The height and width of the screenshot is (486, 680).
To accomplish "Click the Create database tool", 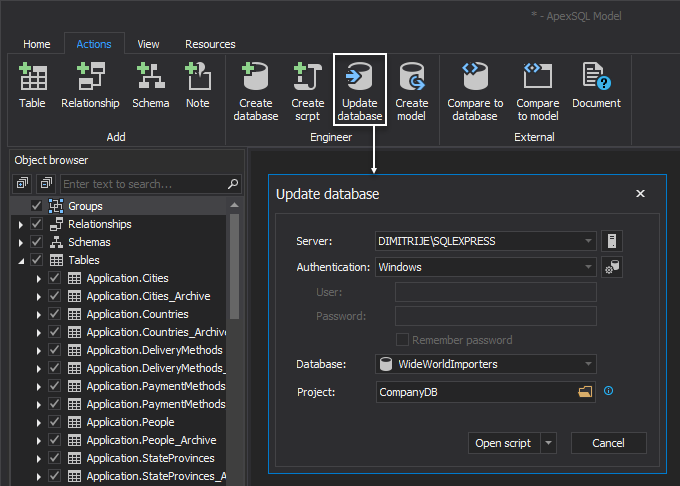I will (255, 91).
